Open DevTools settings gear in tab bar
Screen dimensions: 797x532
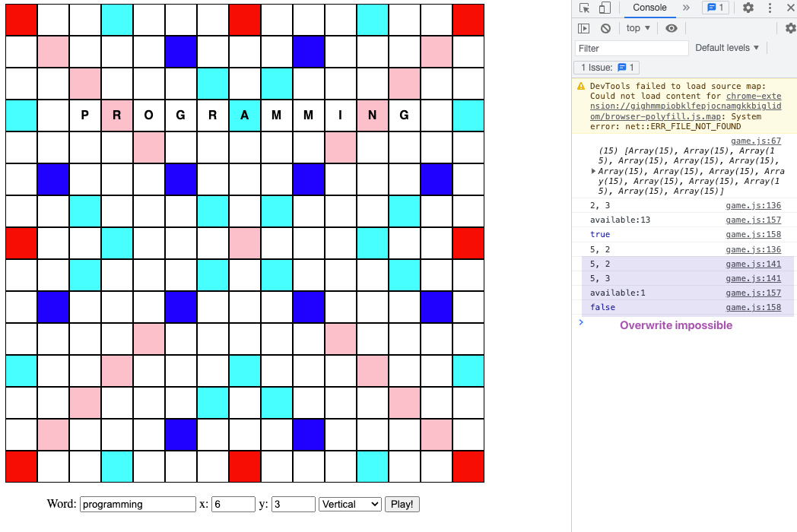pyautogui.click(x=748, y=8)
